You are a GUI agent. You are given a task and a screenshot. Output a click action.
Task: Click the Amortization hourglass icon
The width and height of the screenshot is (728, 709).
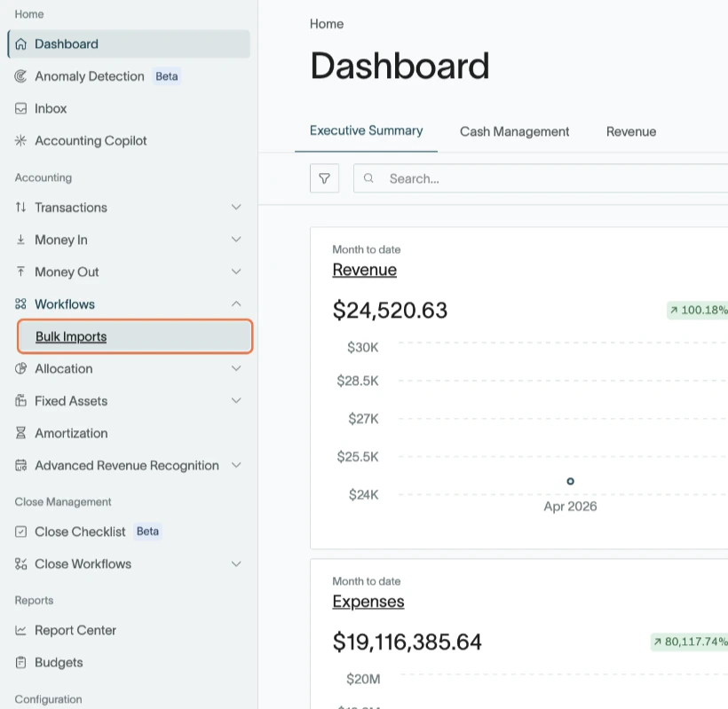[21, 433]
